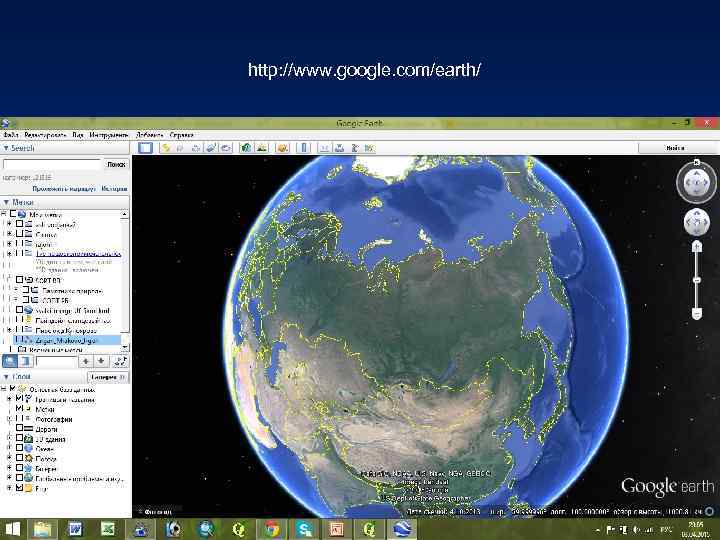Move selected place down arrow
Viewport: 720px width, 540px height.
pos(101,361)
